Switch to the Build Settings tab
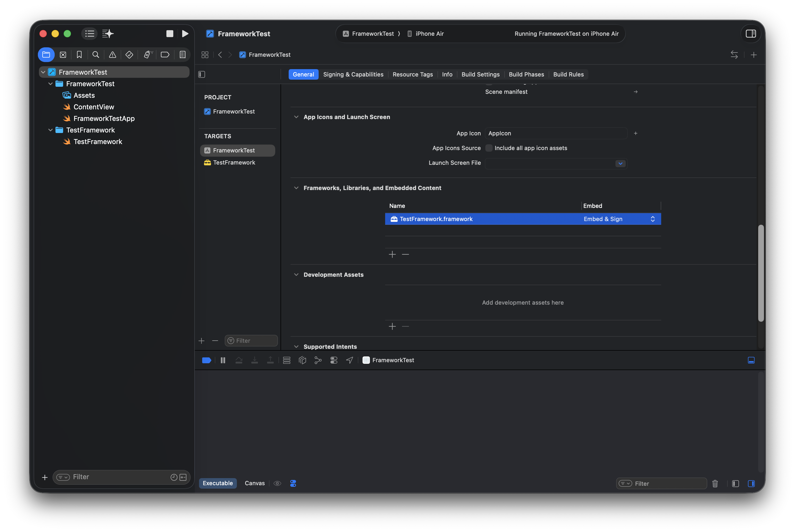 (x=480, y=74)
